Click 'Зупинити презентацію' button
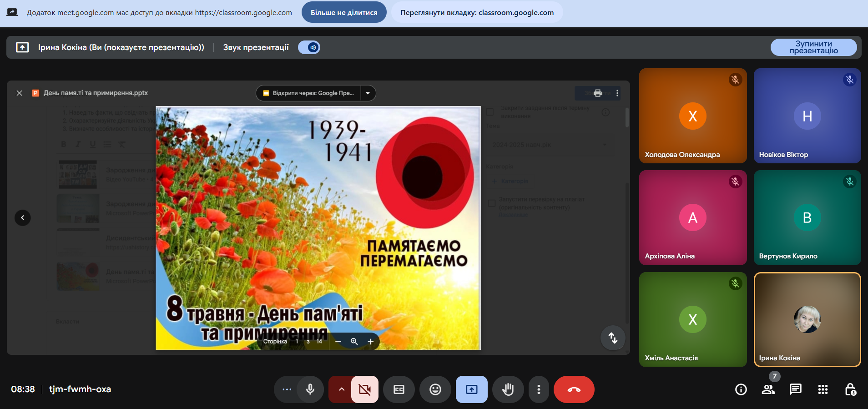The height and width of the screenshot is (409, 868). coord(813,47)
